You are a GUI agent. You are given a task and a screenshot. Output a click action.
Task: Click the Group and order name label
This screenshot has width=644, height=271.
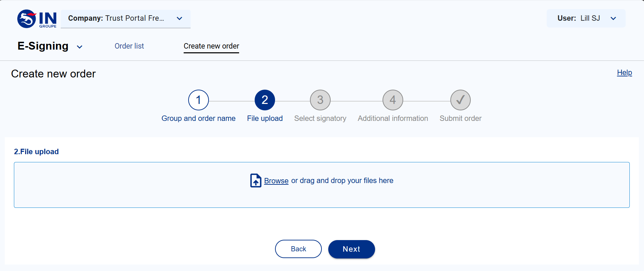[x=198, y=119]
